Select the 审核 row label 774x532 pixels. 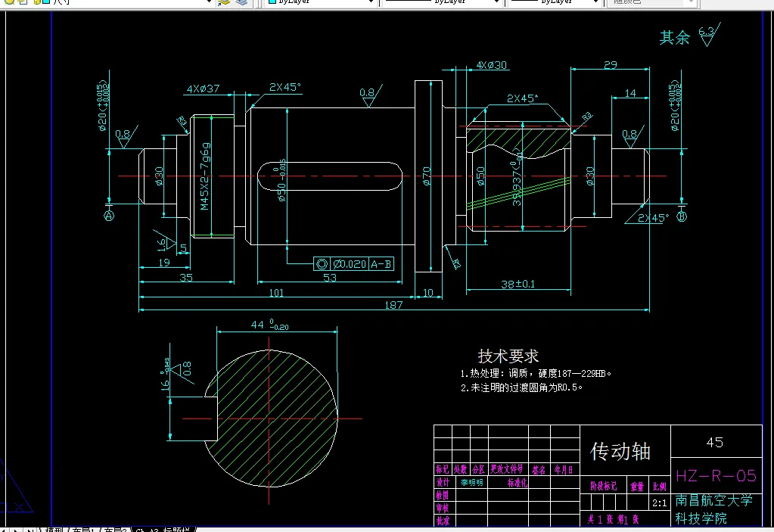pos(443,508)
